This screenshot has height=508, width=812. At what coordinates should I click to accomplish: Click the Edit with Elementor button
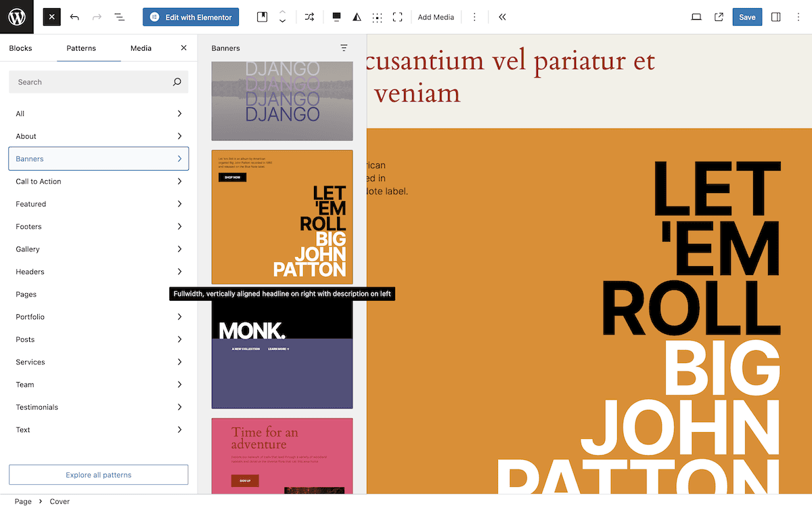[x=190, y=17]
